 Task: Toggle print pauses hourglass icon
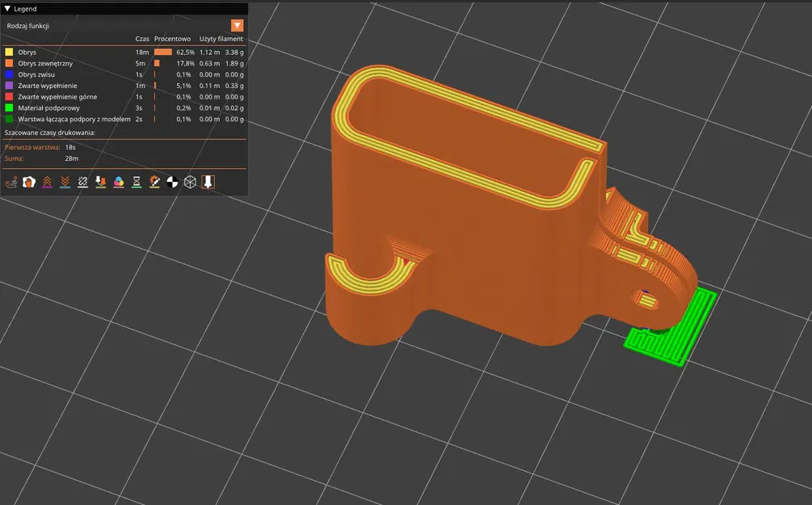click(137, 182)
